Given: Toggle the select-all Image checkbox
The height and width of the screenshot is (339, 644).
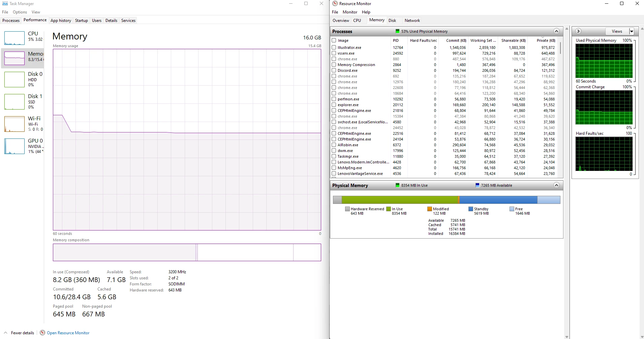Looking at the screenshot, I should (x=334, y=40).
